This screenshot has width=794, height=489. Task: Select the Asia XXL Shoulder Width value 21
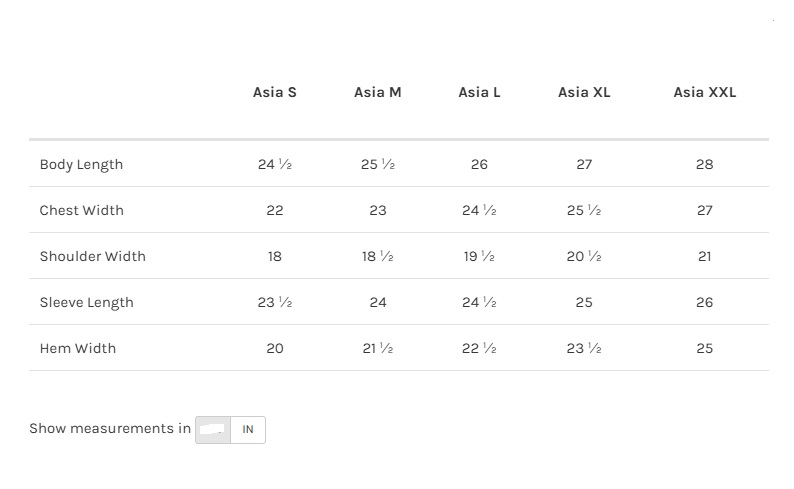[705, 256]
